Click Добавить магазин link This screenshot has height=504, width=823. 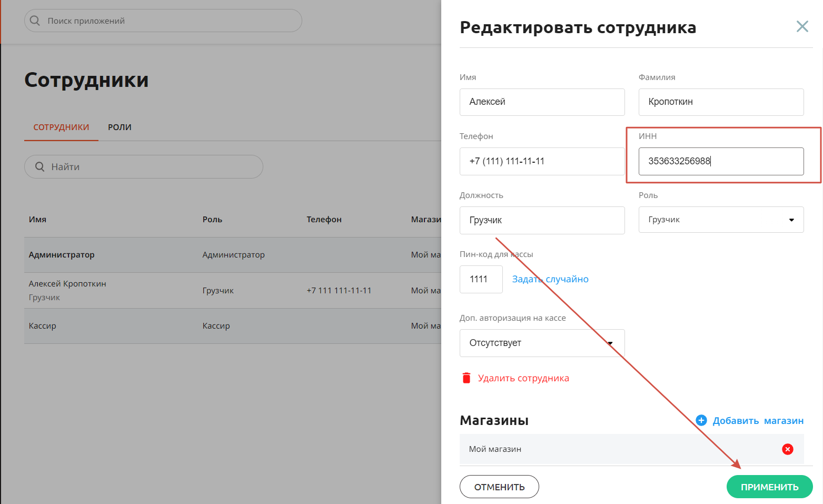point(758,420)
